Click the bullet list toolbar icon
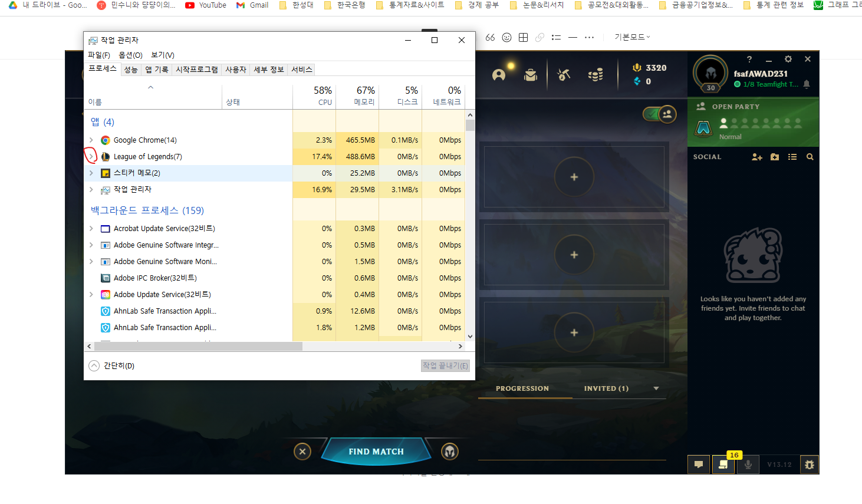 tap(556, 37)
